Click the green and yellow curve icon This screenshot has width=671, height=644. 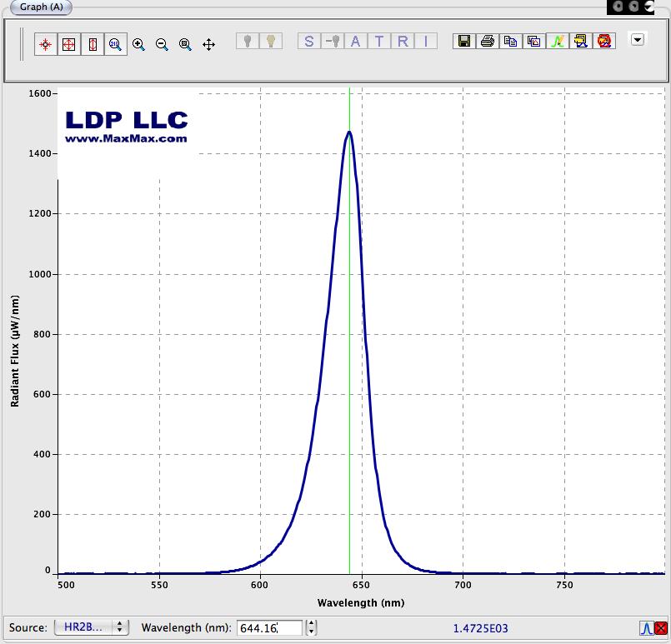[x=558, y=42]
